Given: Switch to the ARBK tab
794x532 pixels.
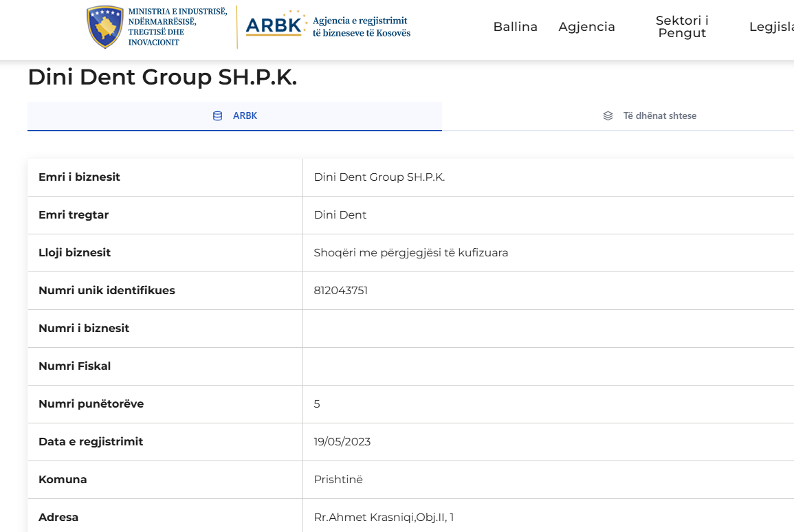Looking at the screenshot, I should [234, 116].
